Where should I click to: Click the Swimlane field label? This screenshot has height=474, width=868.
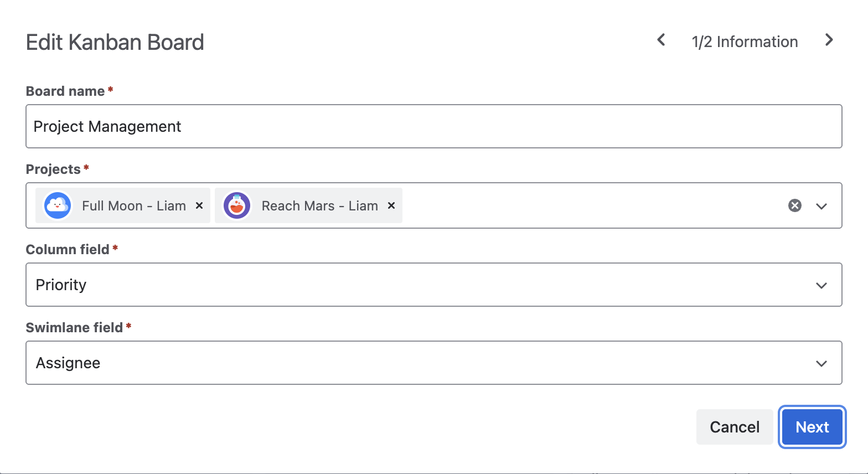click(x=74, y=328)
